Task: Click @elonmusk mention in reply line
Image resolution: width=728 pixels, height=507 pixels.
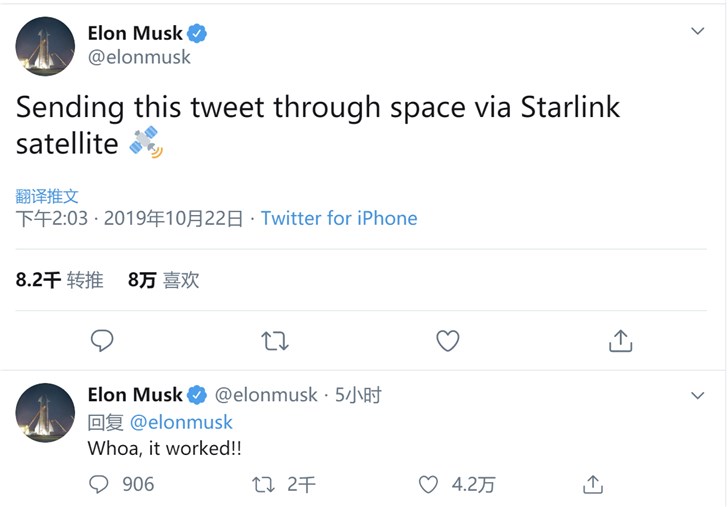Action: 182,422
